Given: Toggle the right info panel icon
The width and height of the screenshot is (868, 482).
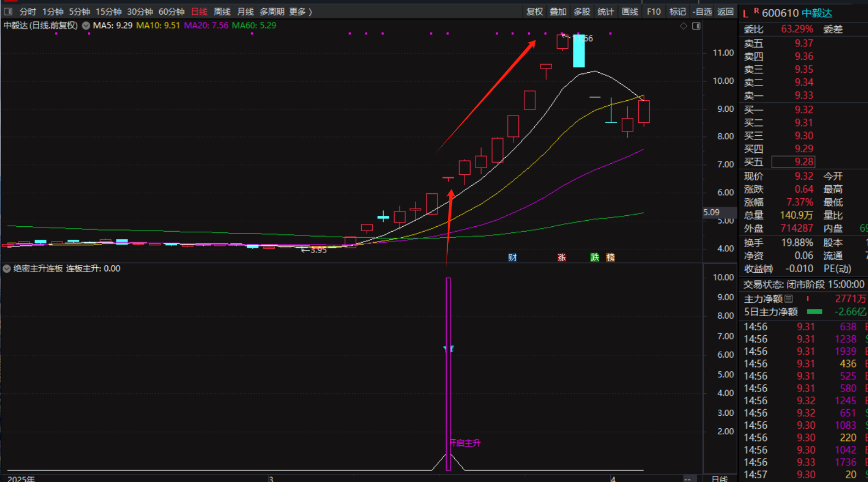Looking at the screenshot, I should coord(696,26).
